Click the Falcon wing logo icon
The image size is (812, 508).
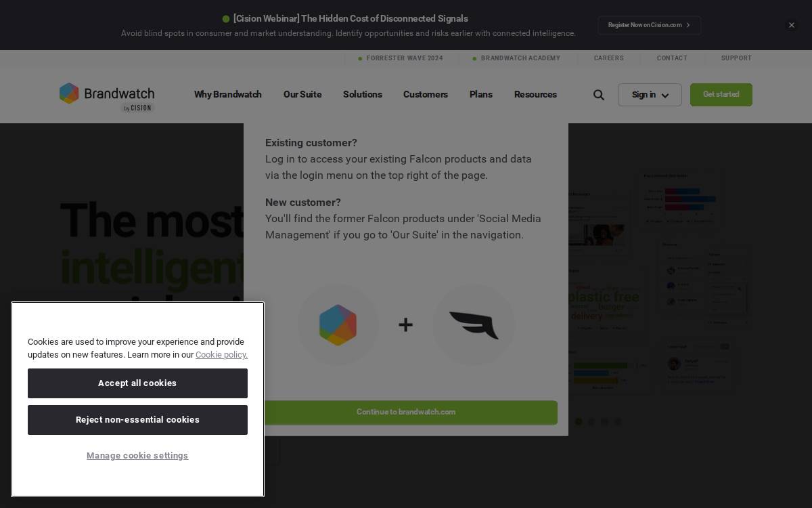coord(474,325)
